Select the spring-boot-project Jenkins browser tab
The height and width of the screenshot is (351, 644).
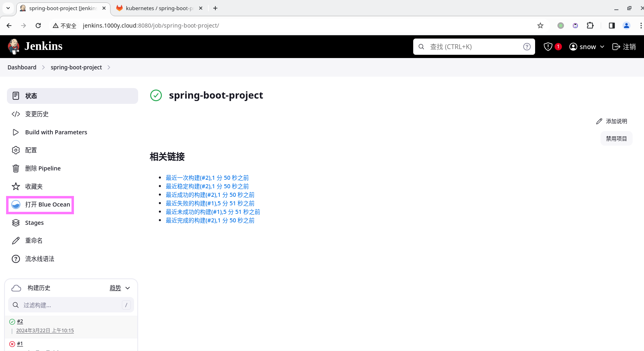[x=63, y=8]
